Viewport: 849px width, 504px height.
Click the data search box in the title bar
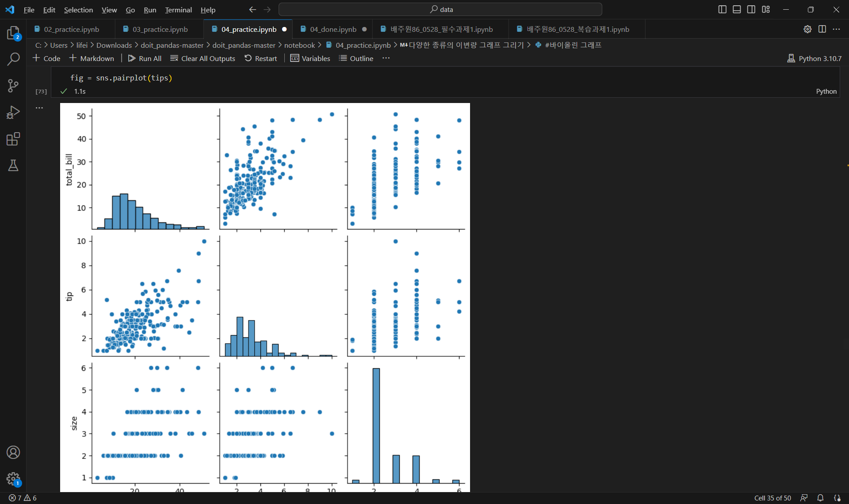coord(440,9)
